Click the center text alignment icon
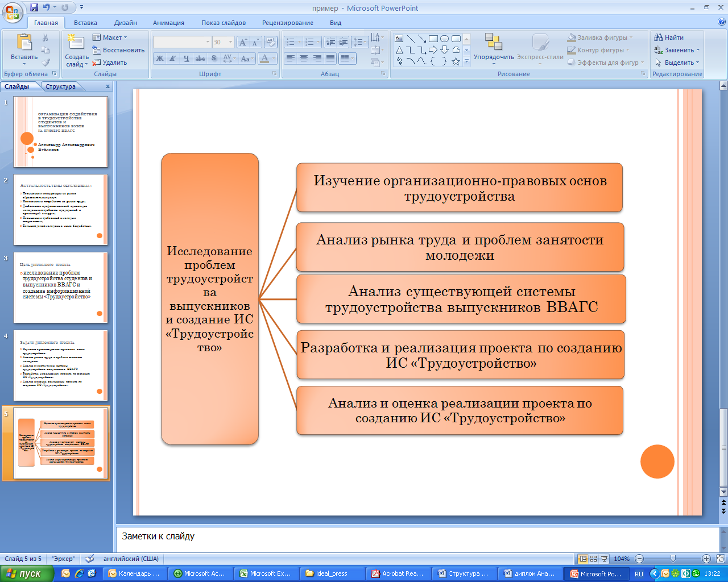Image resolution: width=728 pixels, height=582 pixels. (304, 59)
